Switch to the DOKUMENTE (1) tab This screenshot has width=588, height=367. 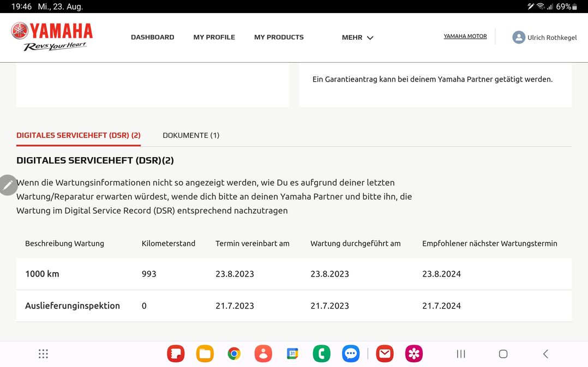coord(191,135)
